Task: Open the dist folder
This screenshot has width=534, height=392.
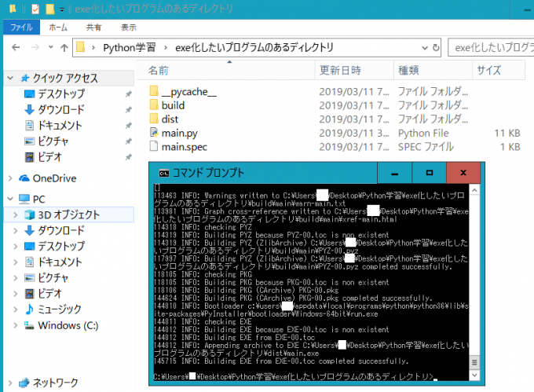Action: pos(169,119)
